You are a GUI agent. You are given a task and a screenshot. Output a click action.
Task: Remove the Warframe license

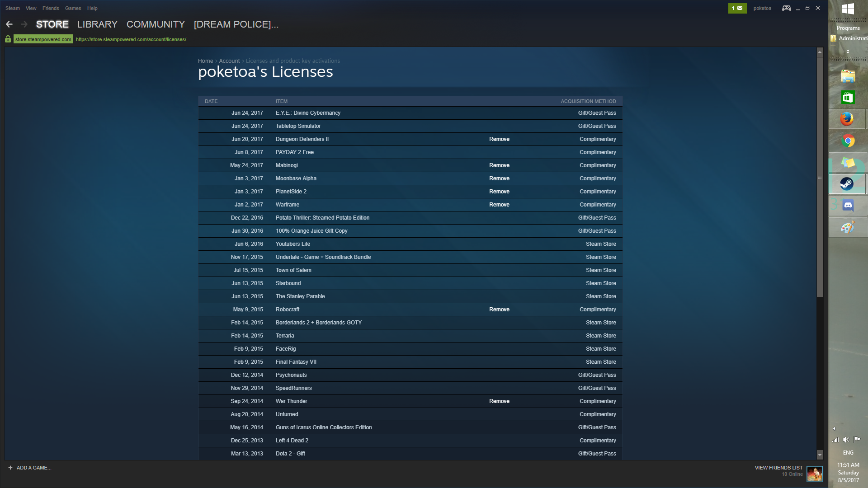pyautogui.click(x=499, y=205)
